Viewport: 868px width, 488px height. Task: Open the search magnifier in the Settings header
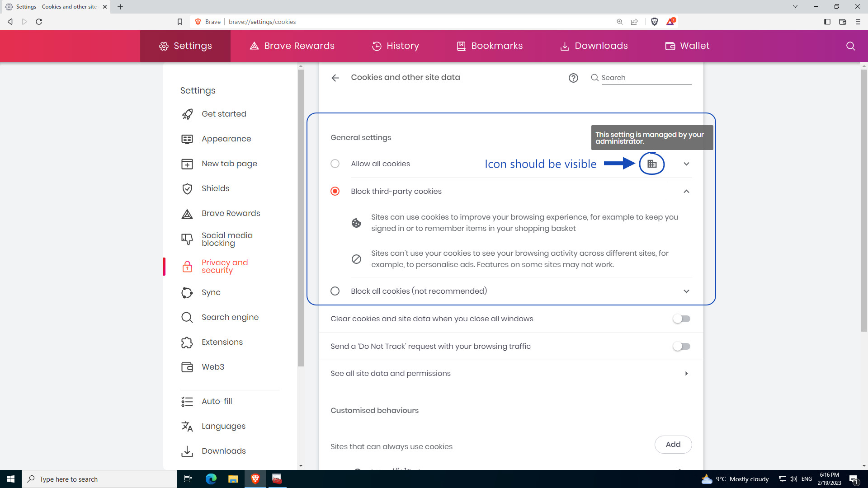[x=850, y=46]
